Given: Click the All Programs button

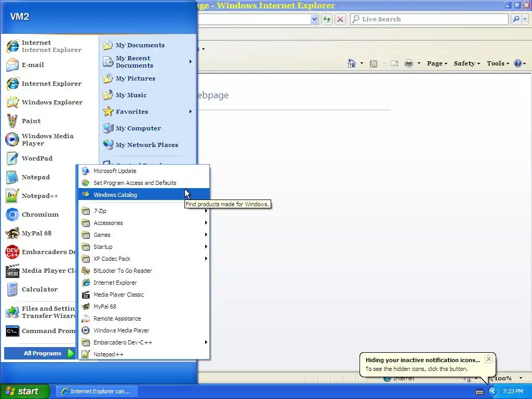Looking at the screenshot, I should click(x=40, y=353).
